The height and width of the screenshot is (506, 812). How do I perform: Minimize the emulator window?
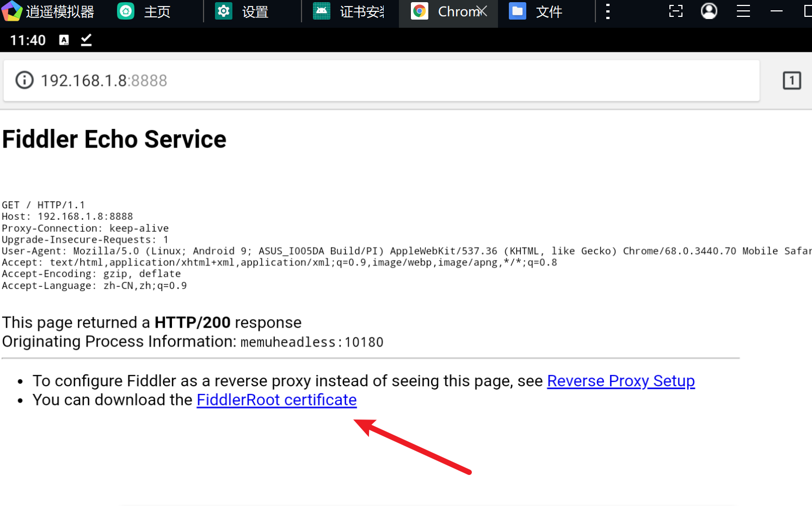(x=777, y=11)
